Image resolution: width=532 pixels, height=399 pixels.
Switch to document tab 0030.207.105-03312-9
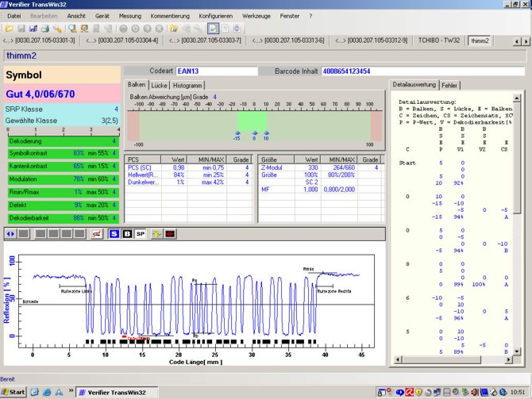pyautogui.click(x=371, y=40)
